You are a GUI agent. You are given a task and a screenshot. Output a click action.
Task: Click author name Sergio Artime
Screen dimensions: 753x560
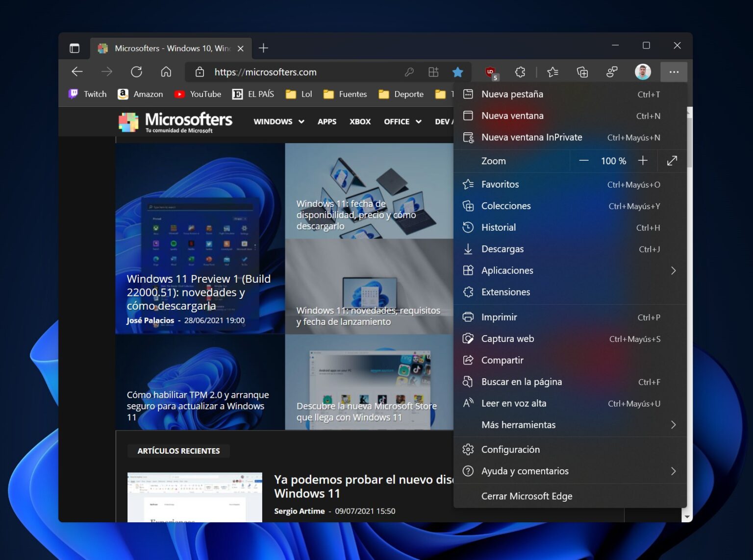[x=299, y=511]
